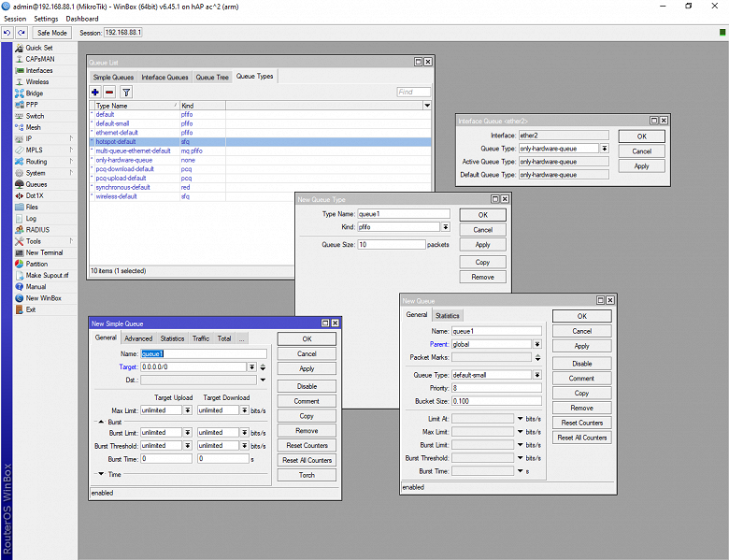Click Reset All Counters in New Queue window
This screenshot has height=560, width=729.
click(x=581, y=438)
